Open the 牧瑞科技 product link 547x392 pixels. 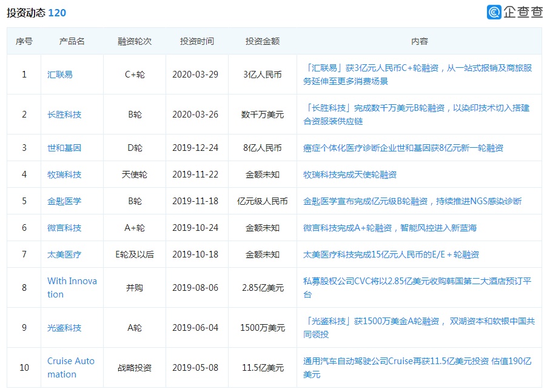click(x=64, y=174)
